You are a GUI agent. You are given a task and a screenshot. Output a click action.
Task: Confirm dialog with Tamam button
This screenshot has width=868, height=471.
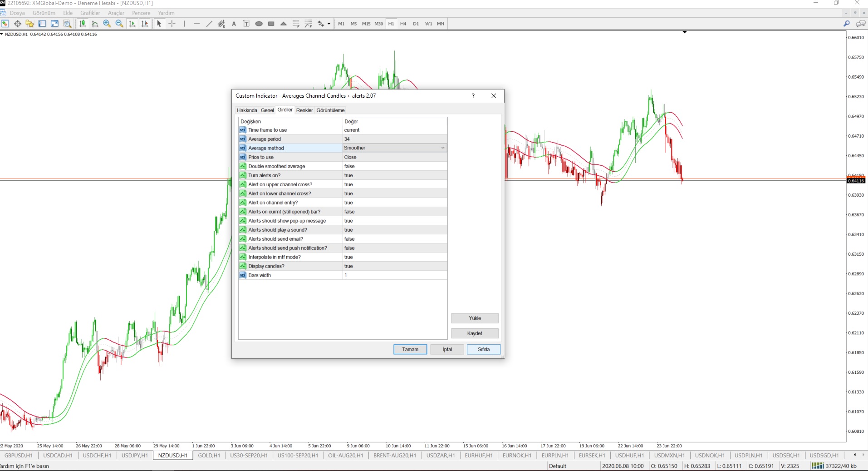tap(410, 349)
